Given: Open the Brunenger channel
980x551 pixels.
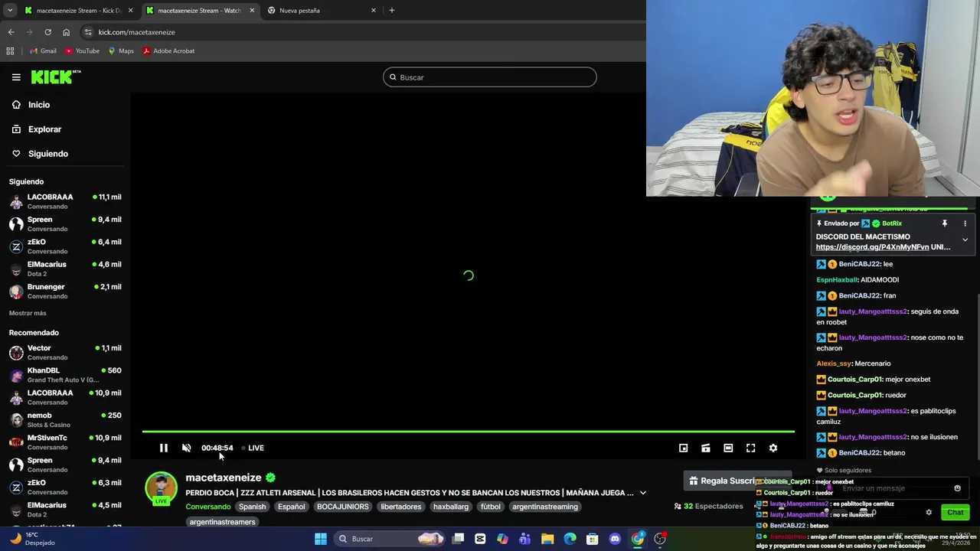Looking at the screenshot, I should [65, 291].
